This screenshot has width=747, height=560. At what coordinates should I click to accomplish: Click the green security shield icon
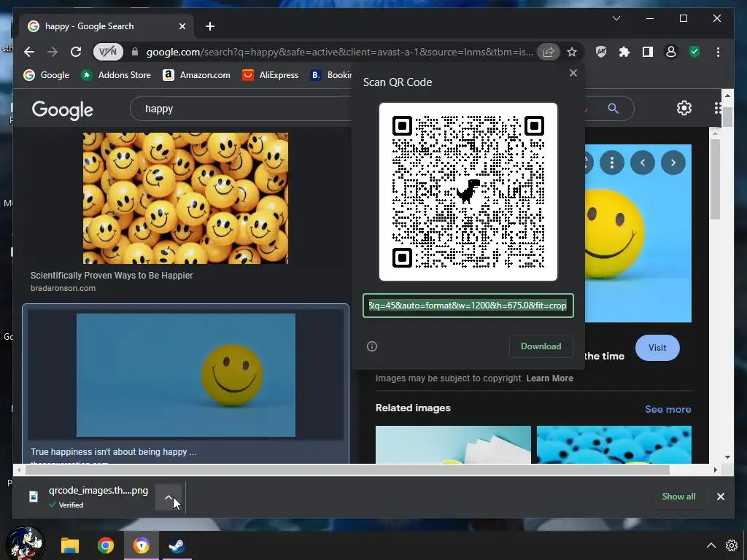pyautogui.click(x=694, y=52)
